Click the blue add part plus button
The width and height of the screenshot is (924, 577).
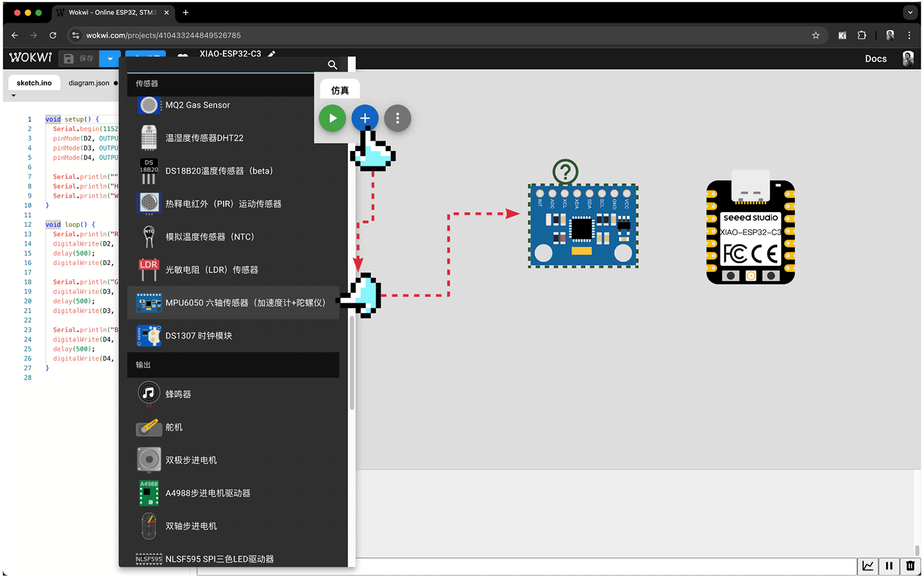click(365, 118)
